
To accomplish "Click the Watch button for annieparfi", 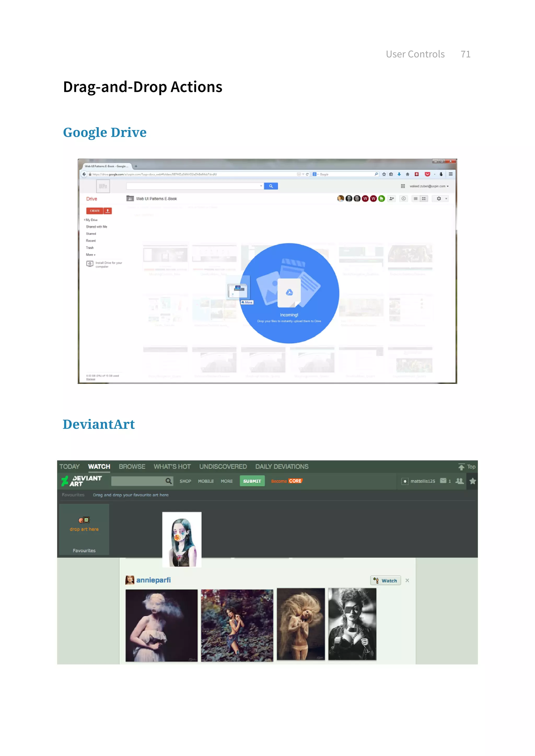I will [x=385, y=581].
